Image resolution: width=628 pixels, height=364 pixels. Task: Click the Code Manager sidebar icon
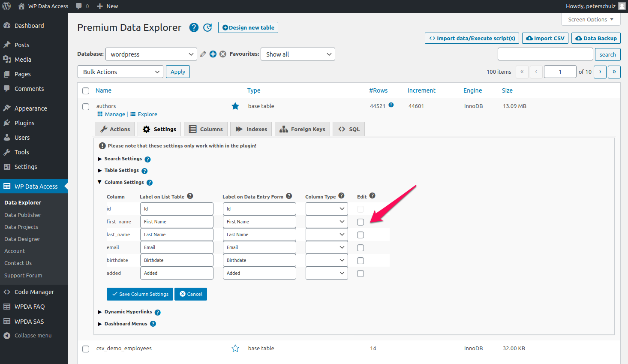(x=7, y=292)
